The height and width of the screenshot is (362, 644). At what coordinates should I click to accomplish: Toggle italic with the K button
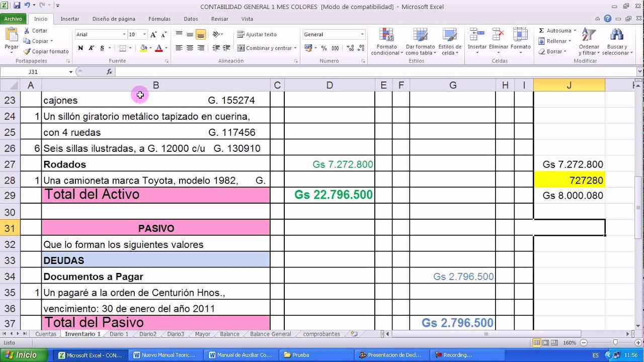91,48
